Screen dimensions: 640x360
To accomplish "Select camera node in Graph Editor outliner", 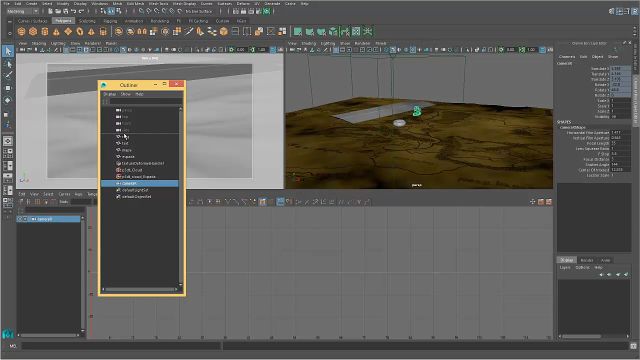I will (49, 219).
